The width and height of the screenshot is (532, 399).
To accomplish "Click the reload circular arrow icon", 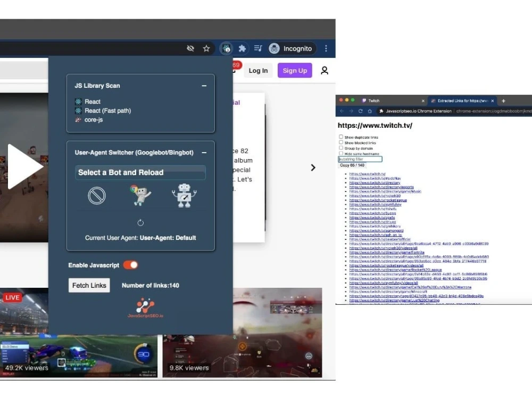I will tap(140, 223).
